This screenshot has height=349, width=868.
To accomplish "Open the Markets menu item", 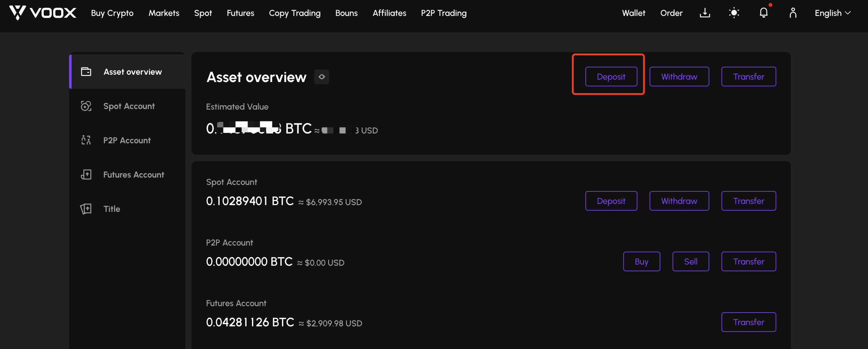I will point(164,13).
